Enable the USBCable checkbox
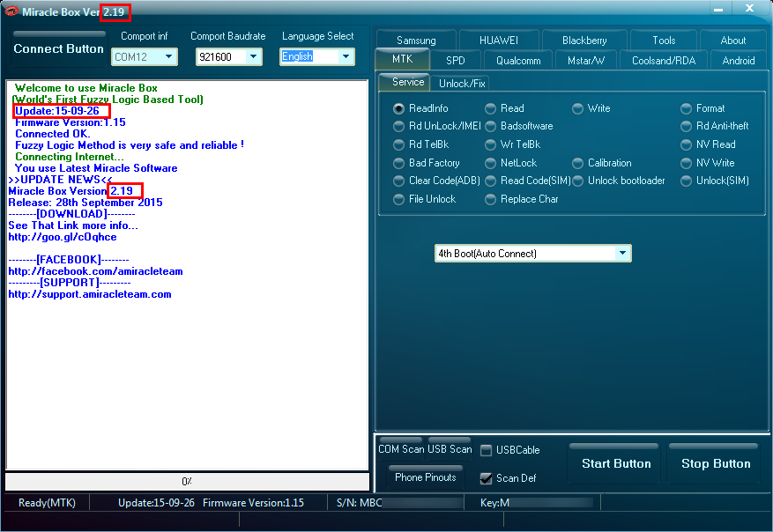 510,450
